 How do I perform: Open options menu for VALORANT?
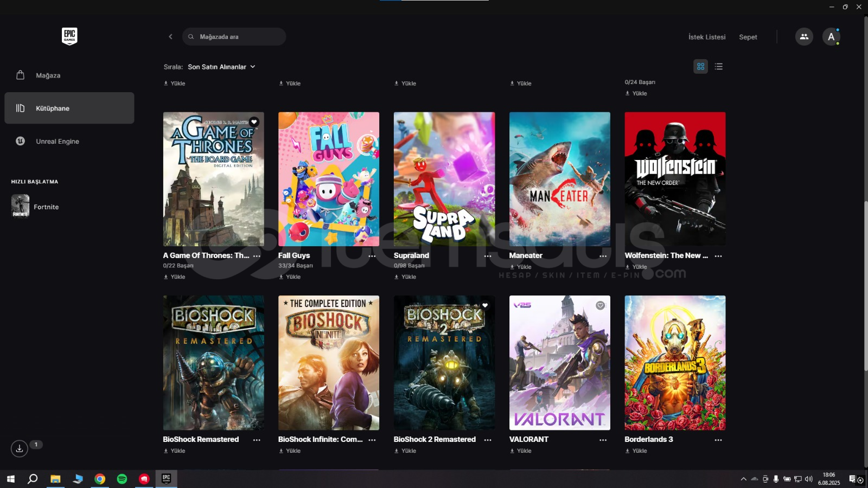click(603, 440)
